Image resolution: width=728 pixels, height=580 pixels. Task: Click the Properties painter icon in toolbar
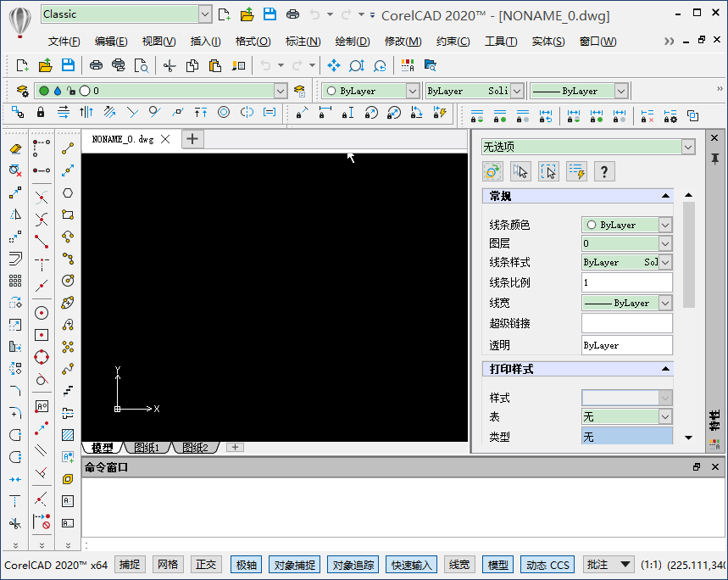pos(239,65)
